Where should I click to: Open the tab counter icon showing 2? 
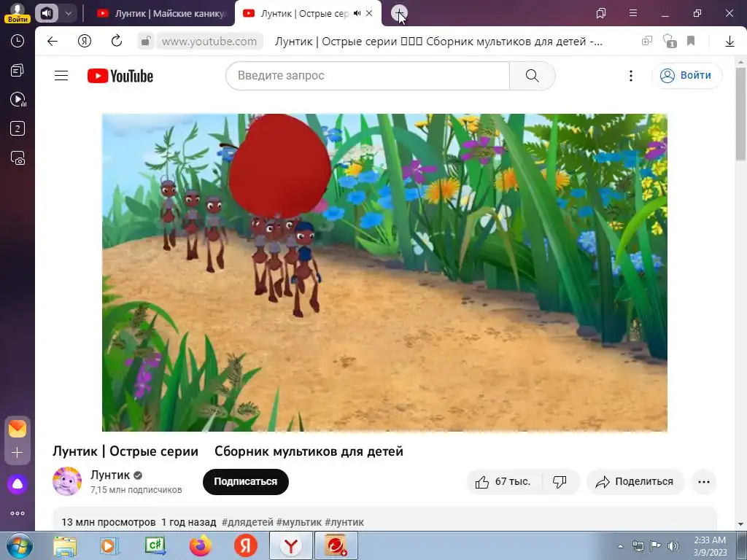(x=18, y=128)
